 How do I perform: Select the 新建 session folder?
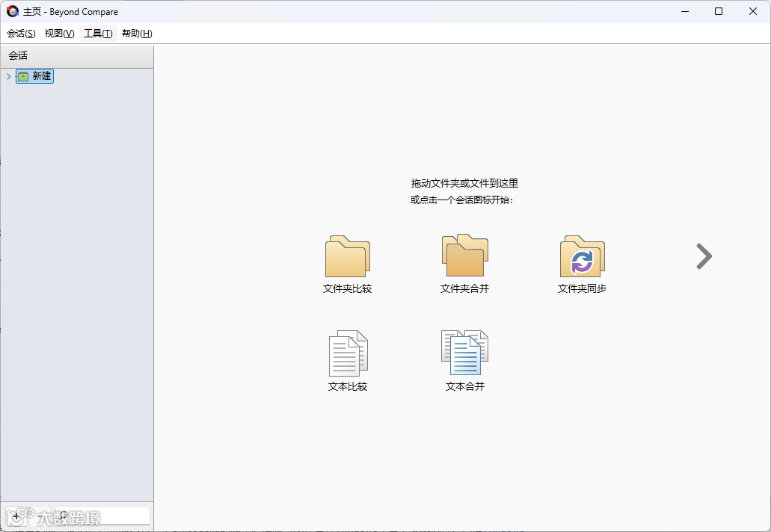point(35,76)
